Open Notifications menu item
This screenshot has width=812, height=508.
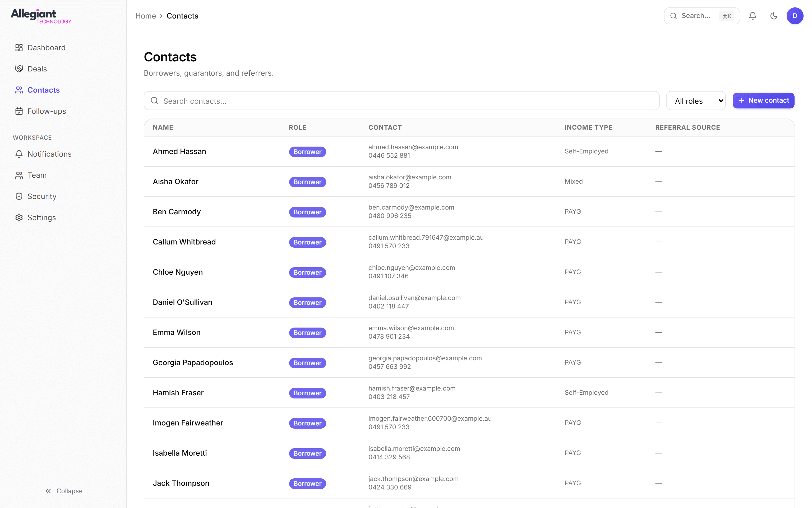63,154
